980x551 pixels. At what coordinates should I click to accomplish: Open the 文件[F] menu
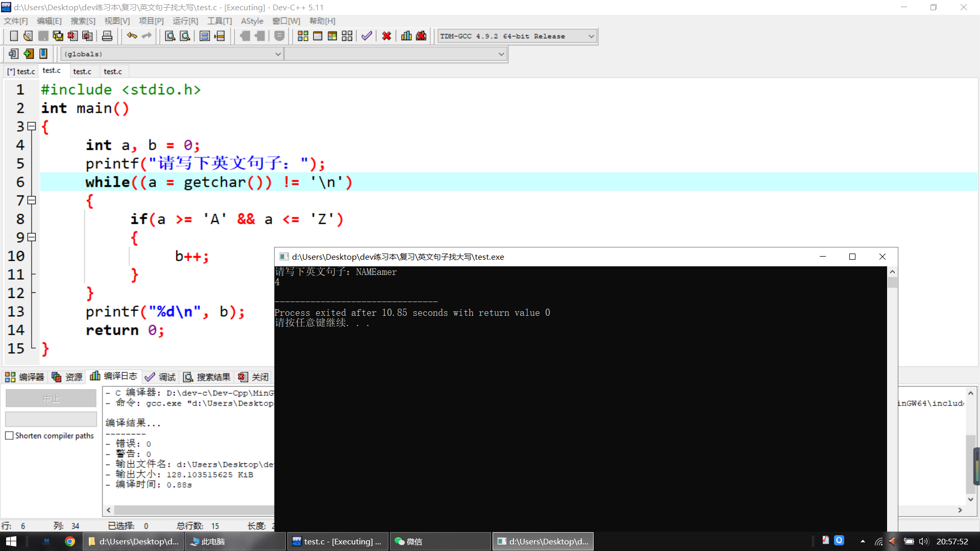coord(16,21)
